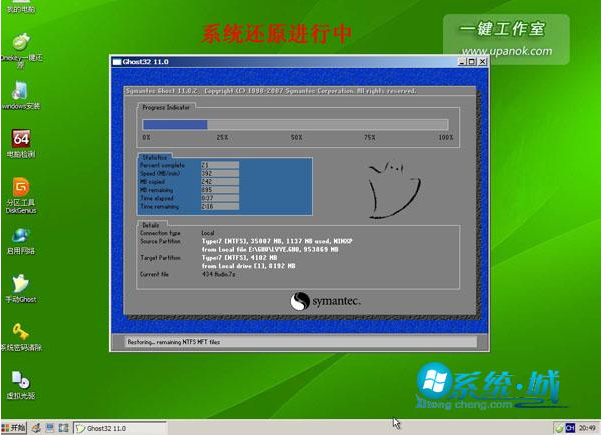Minimize the Ghost32 11.0 window
The height and width of the screenshot is (436, 601).
[462, 62]
